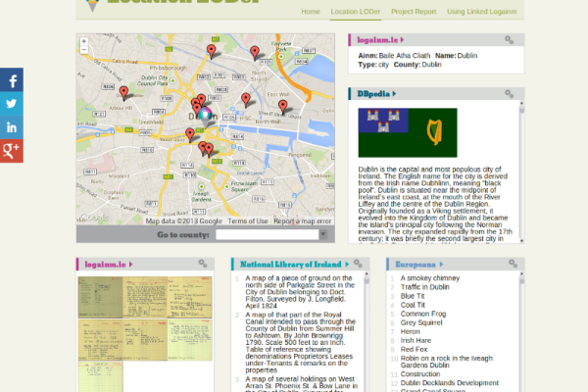This screenshot has height=392, width=588.
Task: Click the glowing Dublin center map marker
Action: pos(205,115)
